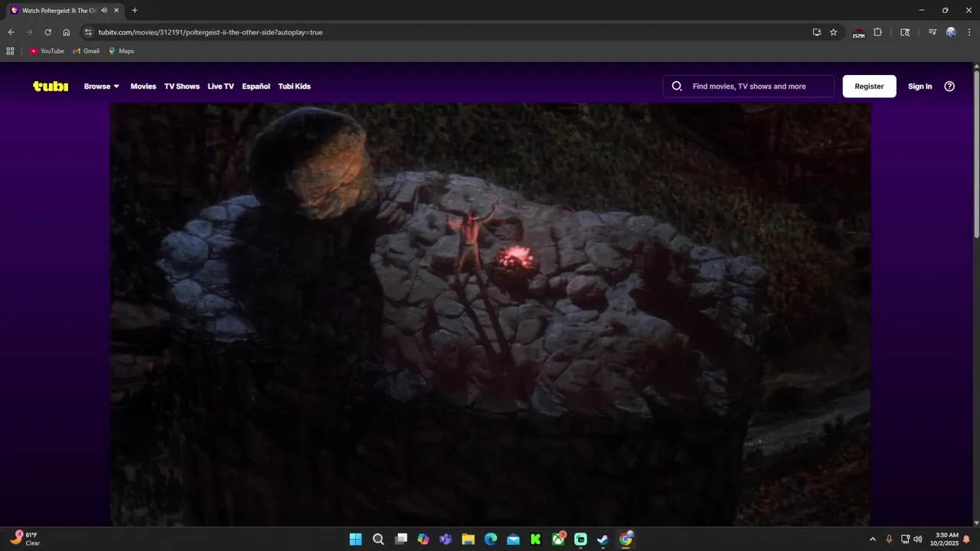The image size is (980, 551).
Task: Mute the tab via its audio speaker icon
Action: click(104, 11)
